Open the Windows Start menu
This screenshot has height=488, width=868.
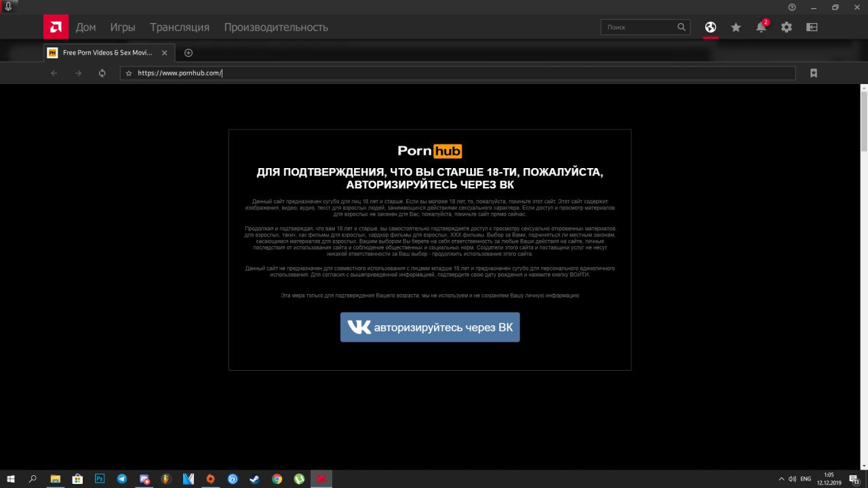click(x=11, y=479)
